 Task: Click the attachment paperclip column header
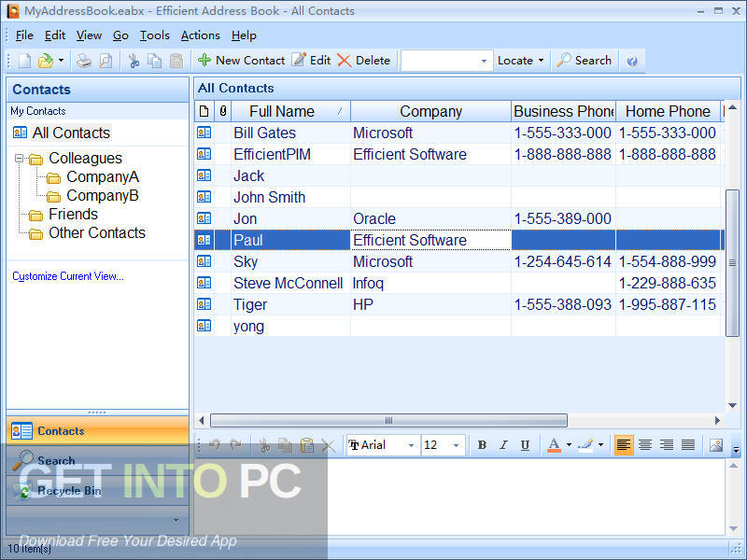(x=222, y=111)
